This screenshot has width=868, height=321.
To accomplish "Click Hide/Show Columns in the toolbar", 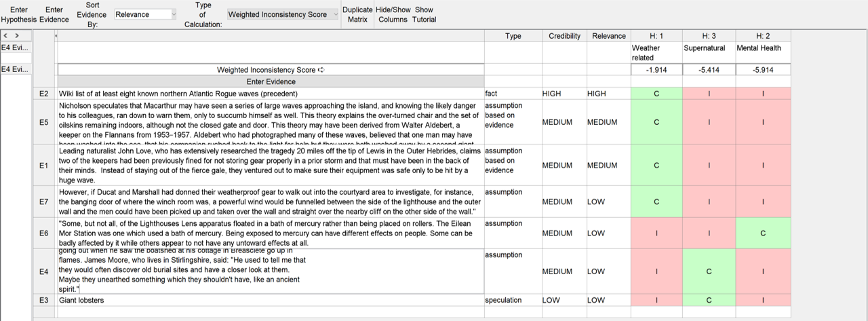I will coord(393,14).
